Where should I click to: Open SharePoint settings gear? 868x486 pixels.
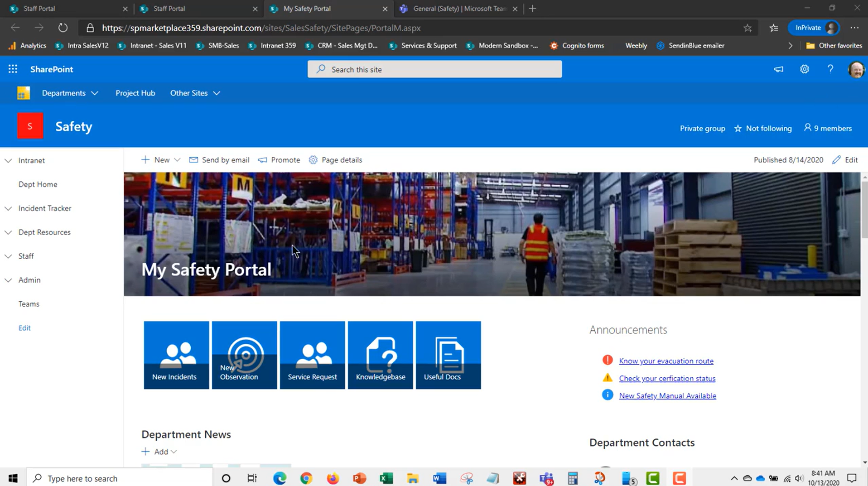(804, 69)
